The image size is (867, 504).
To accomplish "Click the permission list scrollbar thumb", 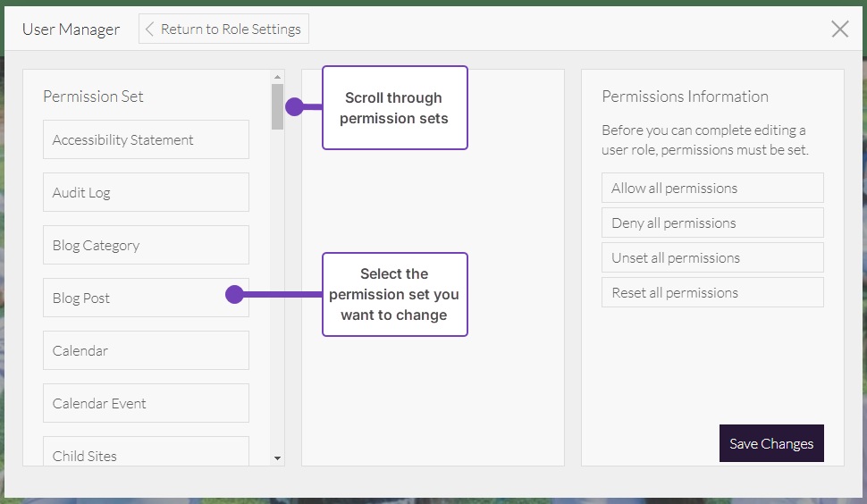I will tap(278, 106).
